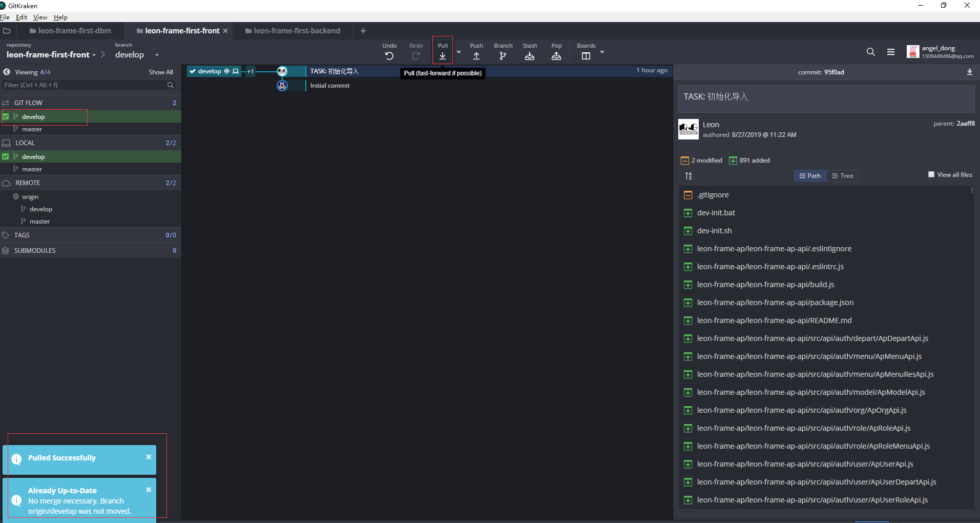This screenshot has width=980, height=523.
Task: Click the branch filter input field
Action: [85, 85]
